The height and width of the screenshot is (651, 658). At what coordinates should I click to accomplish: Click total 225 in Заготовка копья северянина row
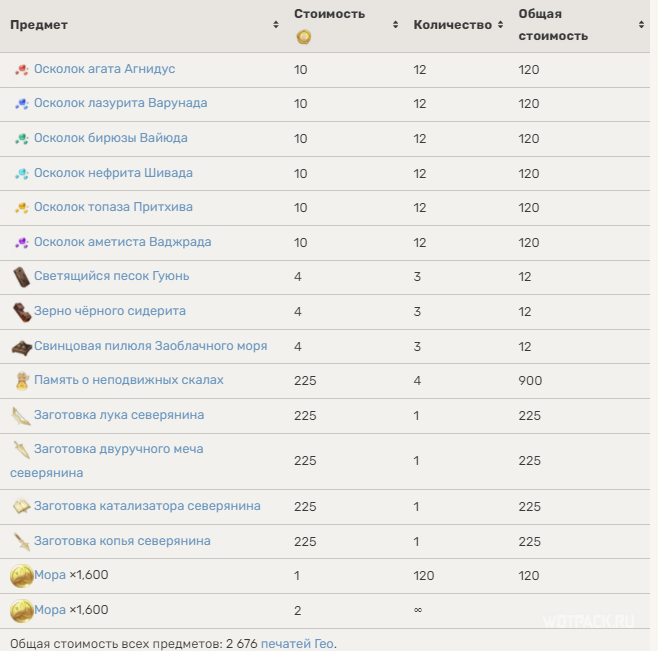pos(530,541)
